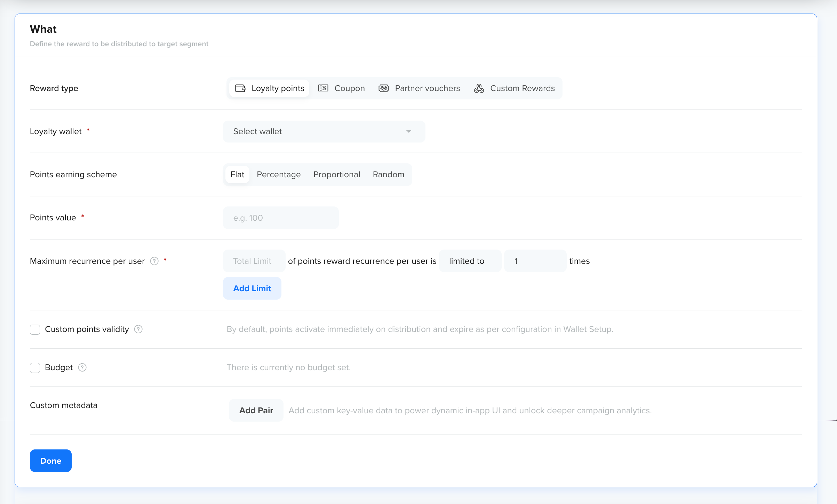Switch points scheme to Percentage
Image resolution: width=837 pixels, height=504 pixels.
tap(279, 174)
